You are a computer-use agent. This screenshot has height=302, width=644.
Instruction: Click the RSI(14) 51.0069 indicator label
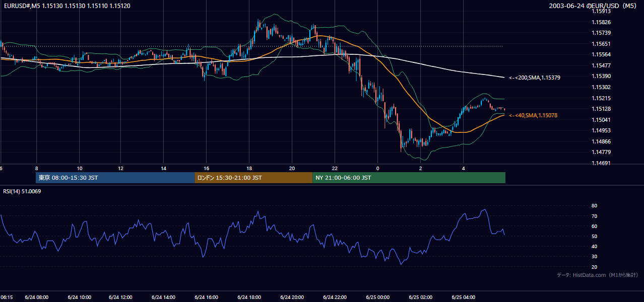22,191
